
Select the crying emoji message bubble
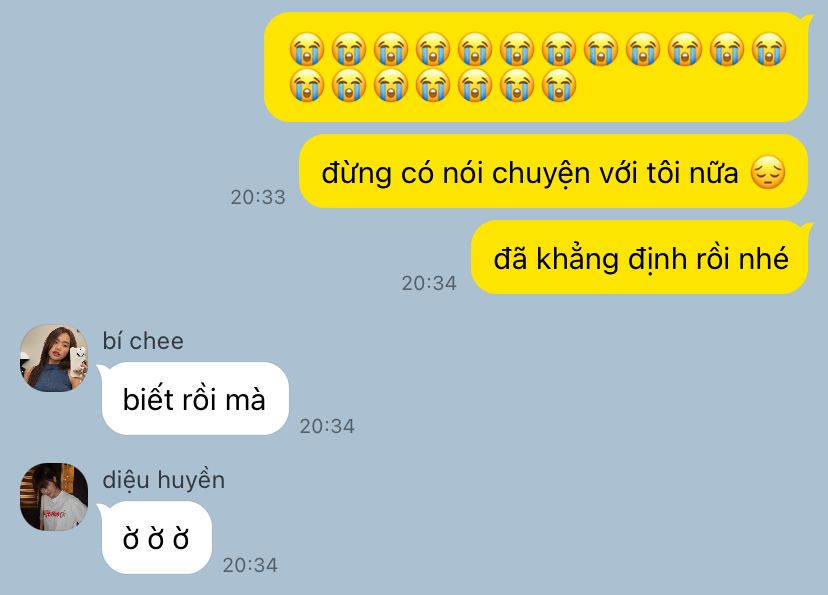click(x=537, y=67)
